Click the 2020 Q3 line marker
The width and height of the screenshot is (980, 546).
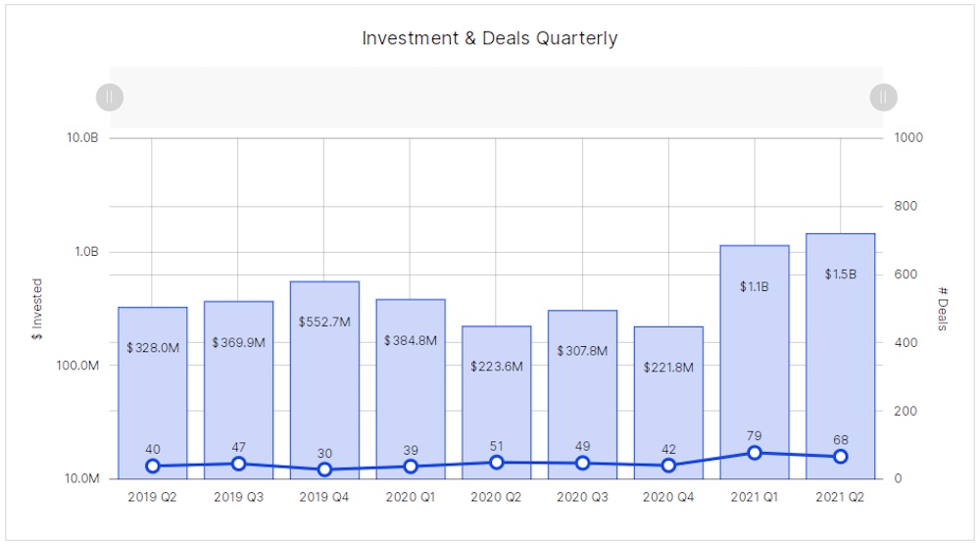(x=583, y=463)
